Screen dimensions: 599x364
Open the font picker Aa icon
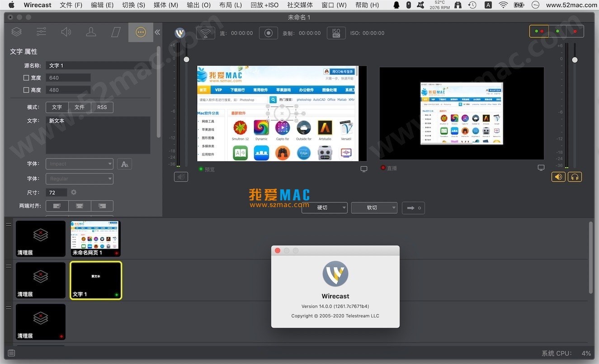[124, 164]
